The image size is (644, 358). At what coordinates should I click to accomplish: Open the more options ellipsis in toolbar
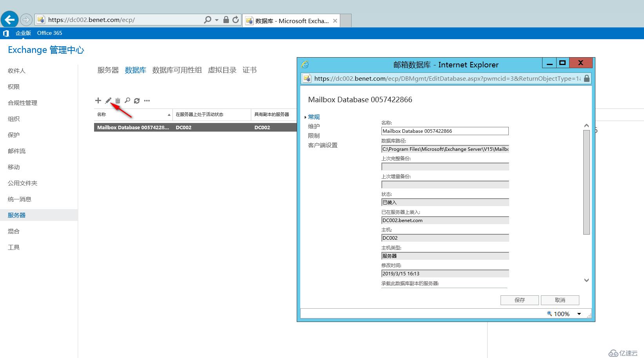147,101
